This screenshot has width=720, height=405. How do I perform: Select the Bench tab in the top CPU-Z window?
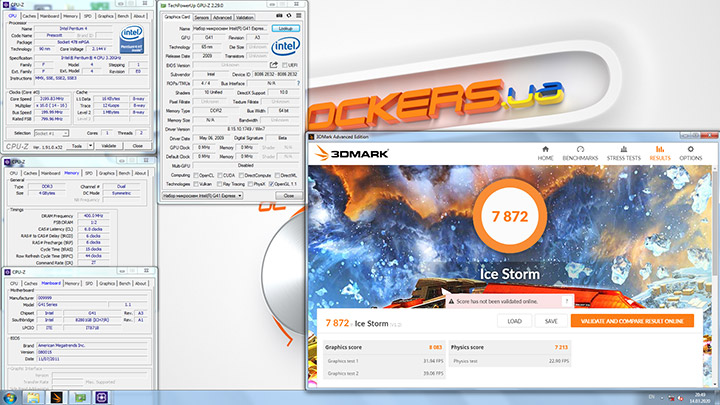[x=123, y=16]
